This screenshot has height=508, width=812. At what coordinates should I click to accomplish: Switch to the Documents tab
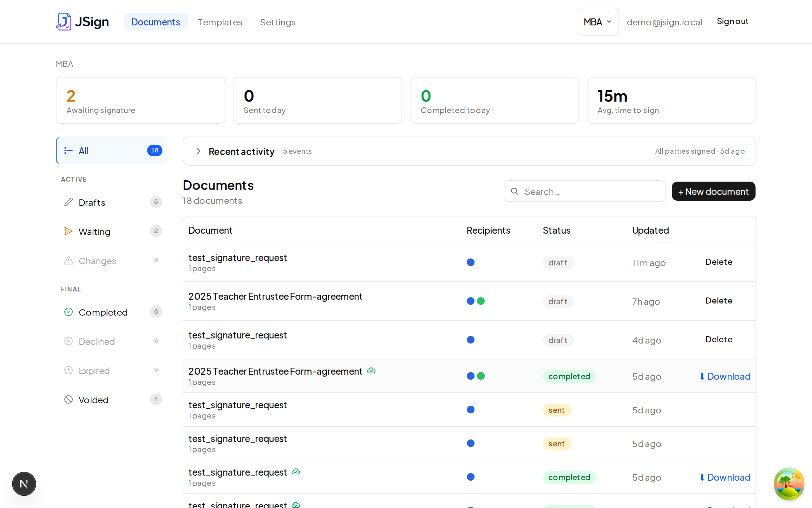[156, 22]
